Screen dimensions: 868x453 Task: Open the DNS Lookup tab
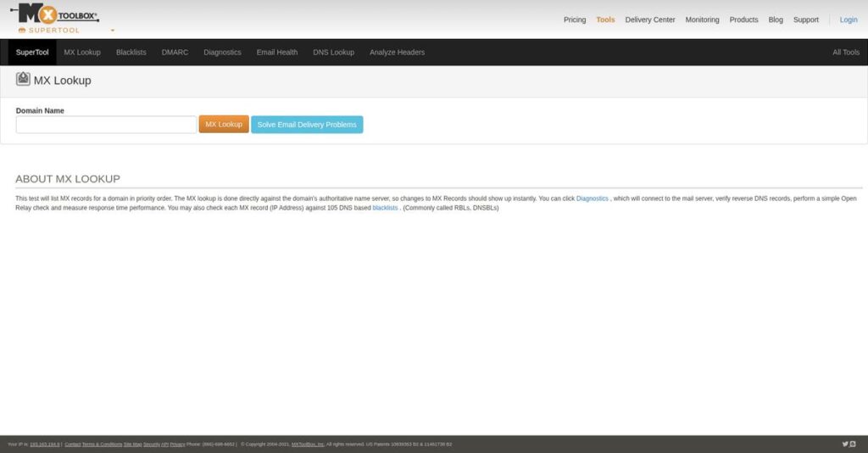coord(333,52)
